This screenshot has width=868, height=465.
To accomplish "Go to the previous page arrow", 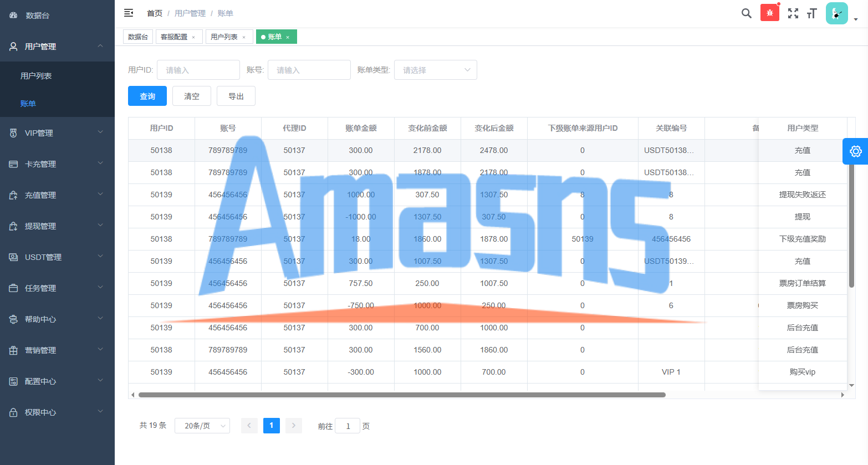I will click(249, 426).
